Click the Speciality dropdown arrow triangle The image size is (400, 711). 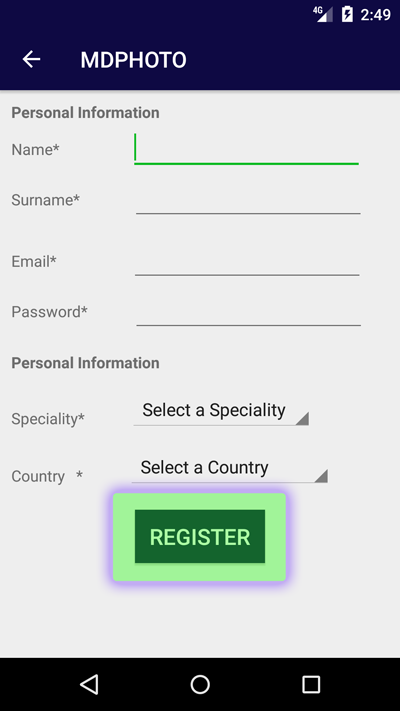302,419
